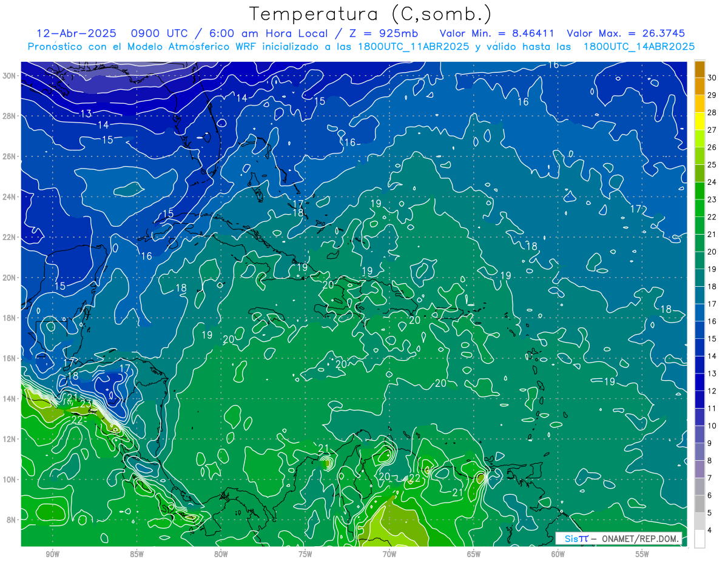Click the '13' contour label on the map
The width and height of the screenshot is (728, 562).
point(86,113)
